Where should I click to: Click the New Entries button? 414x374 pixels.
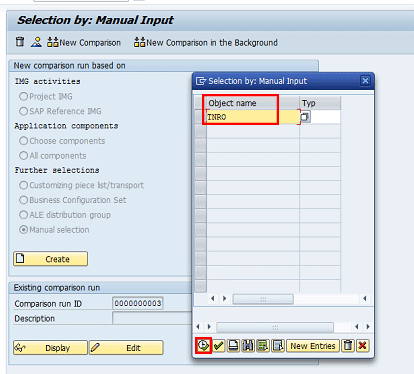[x=313, y=346]
